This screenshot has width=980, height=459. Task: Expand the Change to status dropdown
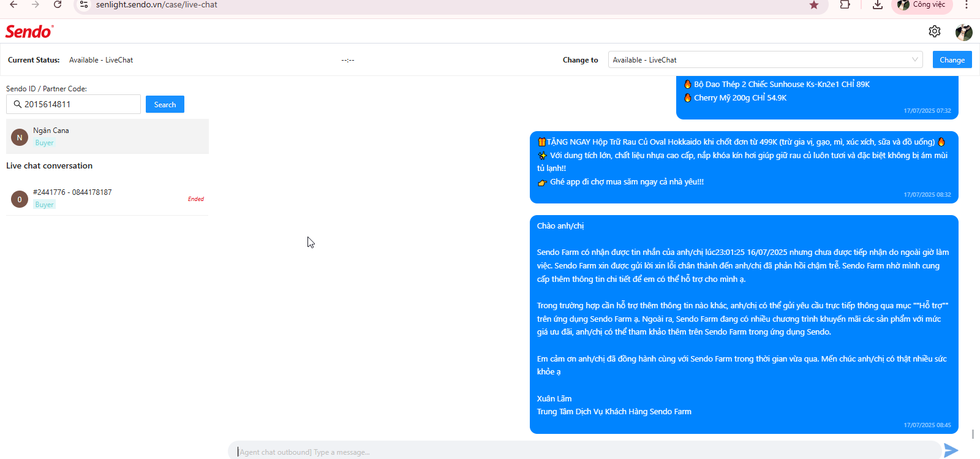coord(766,59)
